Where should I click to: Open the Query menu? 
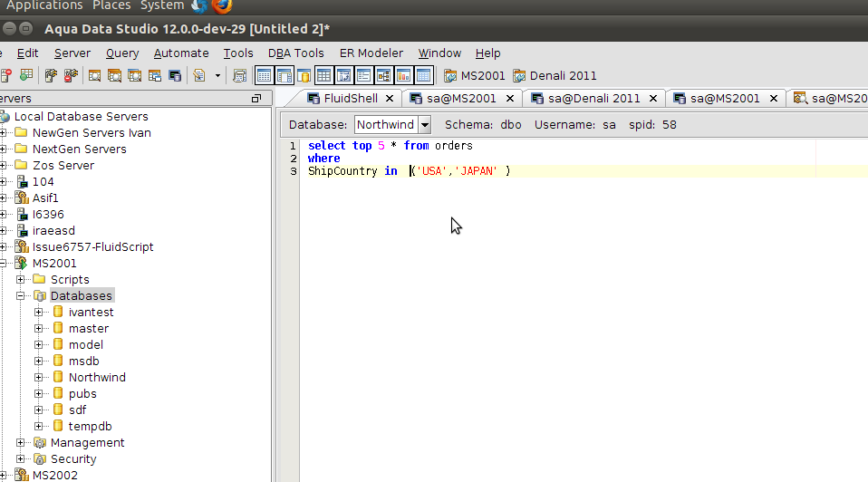122,53
